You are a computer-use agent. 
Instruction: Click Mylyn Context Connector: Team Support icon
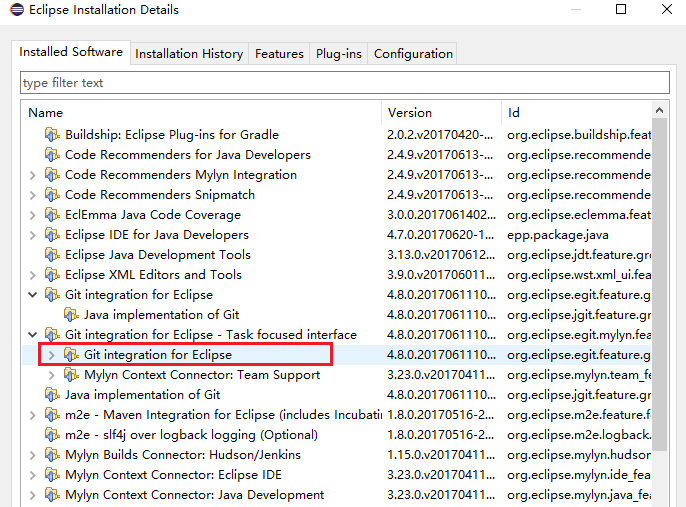(x=71, y=375)
